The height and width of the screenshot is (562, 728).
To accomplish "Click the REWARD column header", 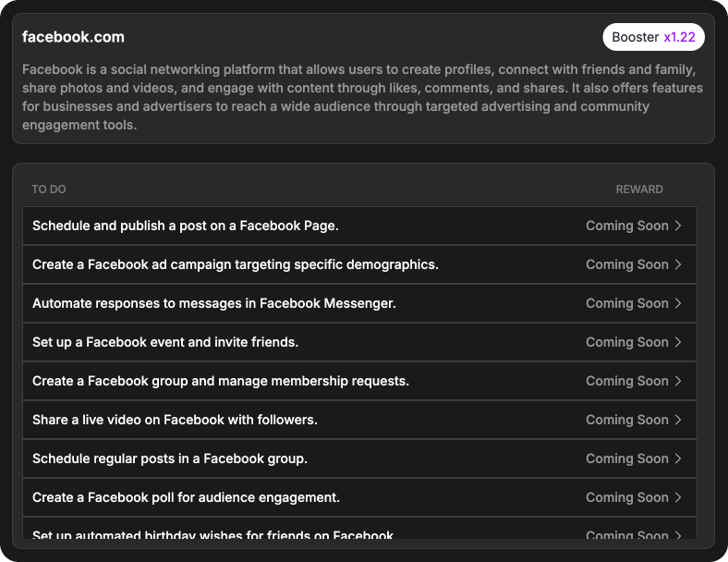I will coord(639,189).
